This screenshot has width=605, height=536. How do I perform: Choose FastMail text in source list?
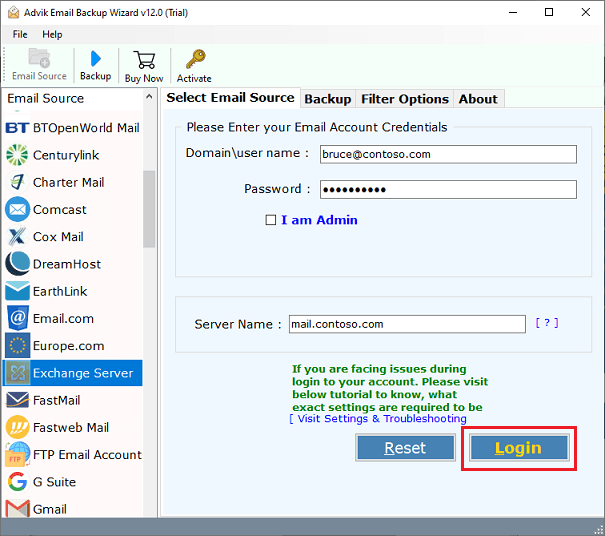coord(57,401)
